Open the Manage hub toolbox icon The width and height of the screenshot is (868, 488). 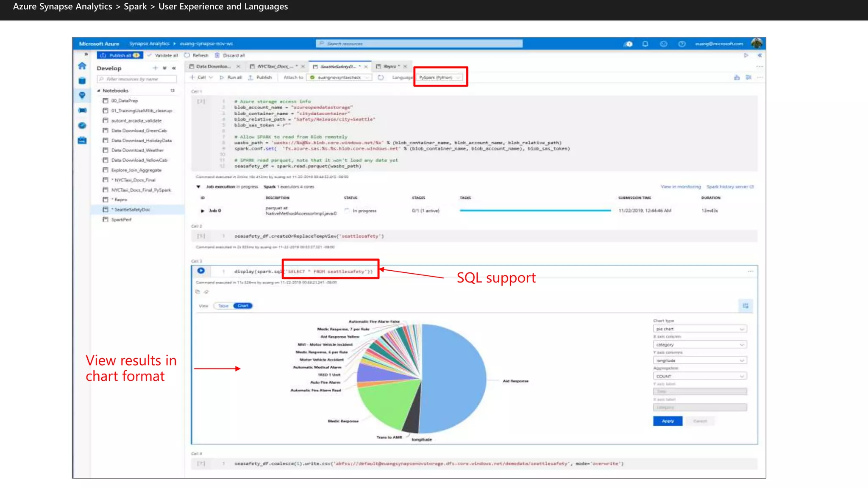point(82,140)
